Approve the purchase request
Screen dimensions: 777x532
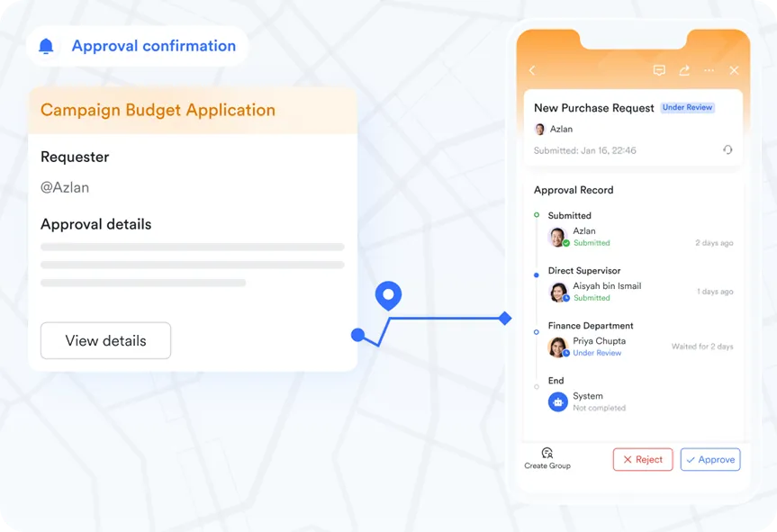[710, 460]
